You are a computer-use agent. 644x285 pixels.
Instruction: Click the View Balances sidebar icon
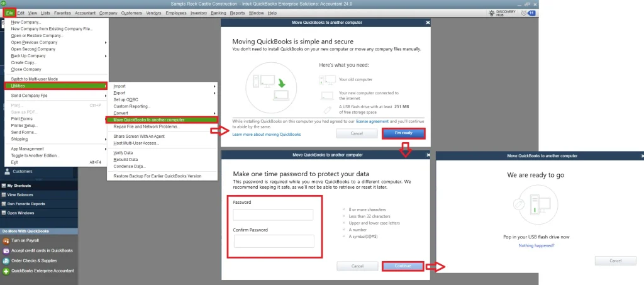(x=4, y=194)
